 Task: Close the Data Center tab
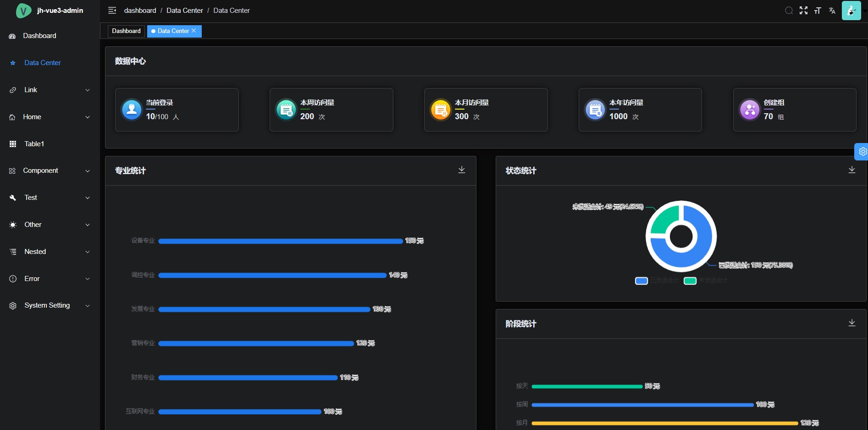tap(194, 31)
